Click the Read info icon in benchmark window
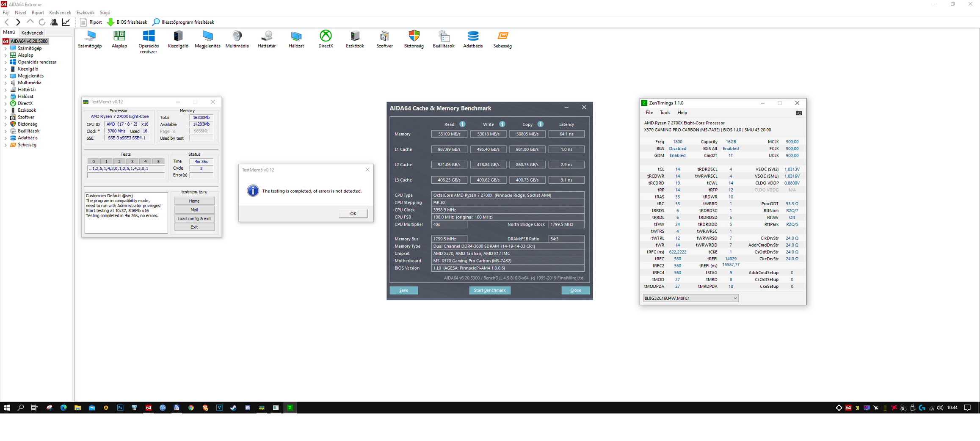Image resolution: width=980 pixels, height=441 pixels. [462, 124]
